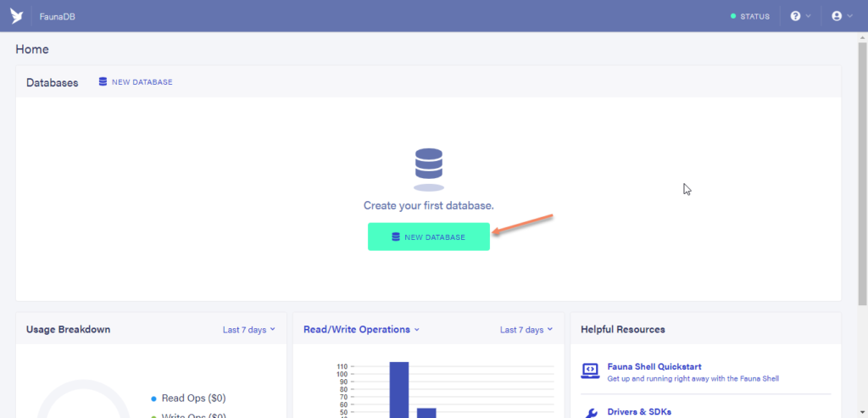Check the STATUS indicator in the header
Viewport: 868px width, 418px height.
pyautogui.click(x=750, y=17)
